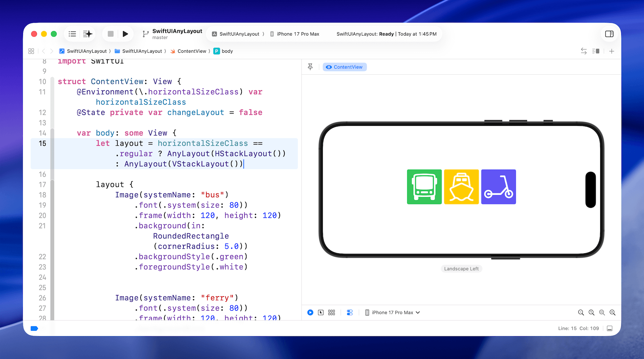The image size is (644, 359).
Task: Select iPhone 17 Pro Max run destination
Action: point(295,34)
